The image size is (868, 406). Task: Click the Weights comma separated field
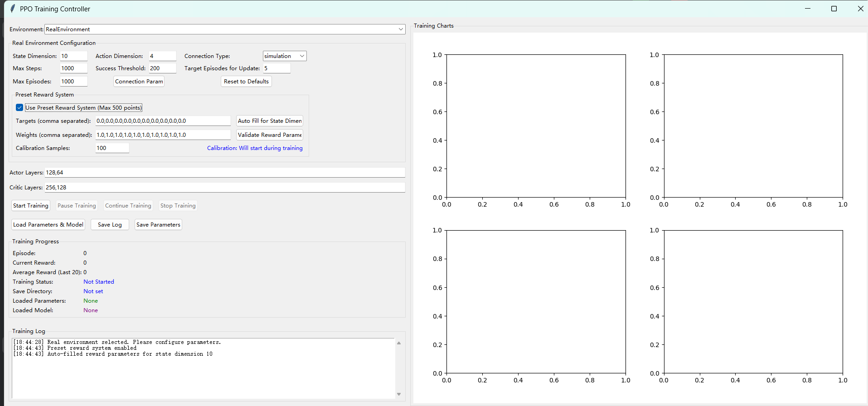click(163, 135)
